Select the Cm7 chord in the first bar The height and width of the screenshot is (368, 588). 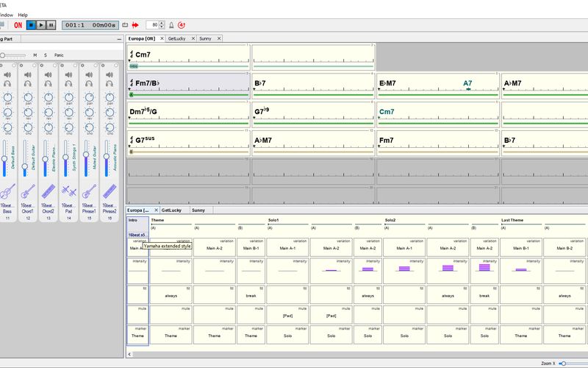[x=143, y=54]
